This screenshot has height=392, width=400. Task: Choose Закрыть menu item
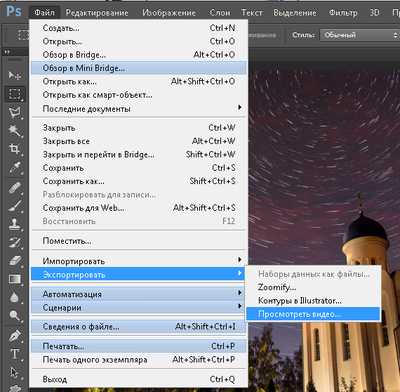coord(139,128)
